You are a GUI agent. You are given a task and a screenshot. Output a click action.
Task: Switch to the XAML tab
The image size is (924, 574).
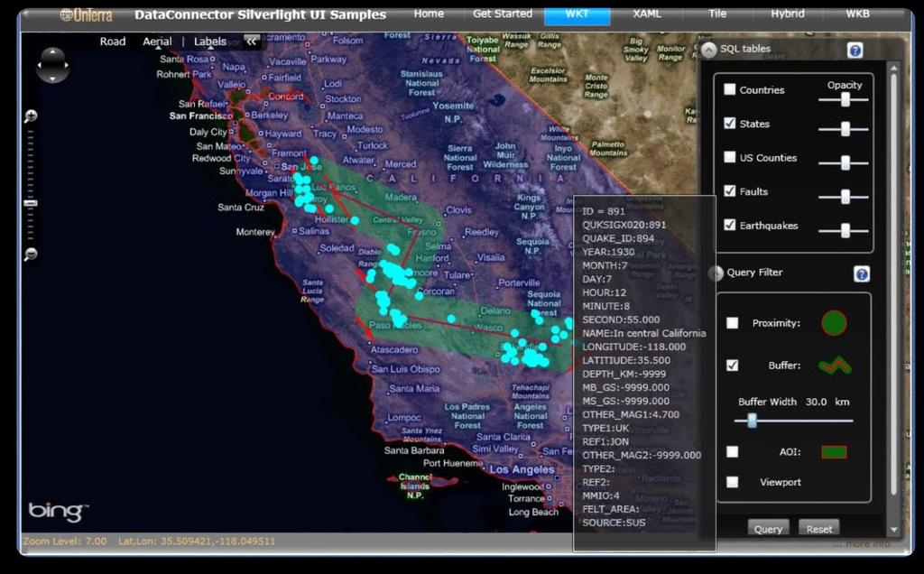coord(647,14)
